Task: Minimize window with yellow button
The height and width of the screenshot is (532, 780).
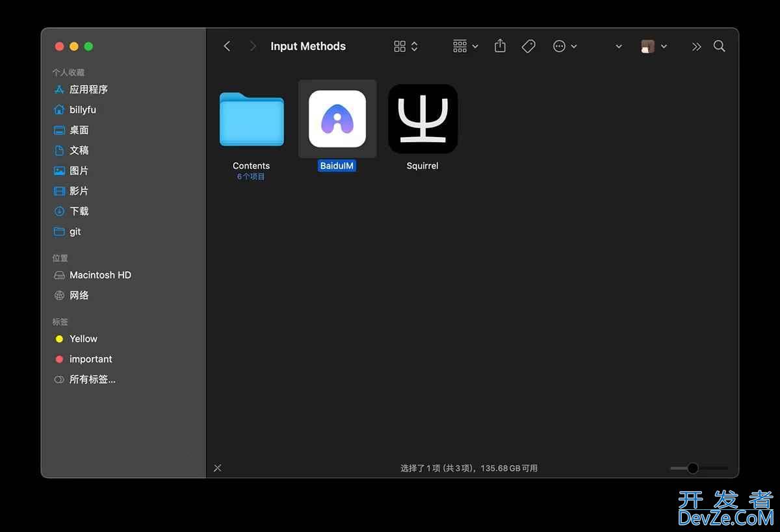Action: click(x=74, y=46)
